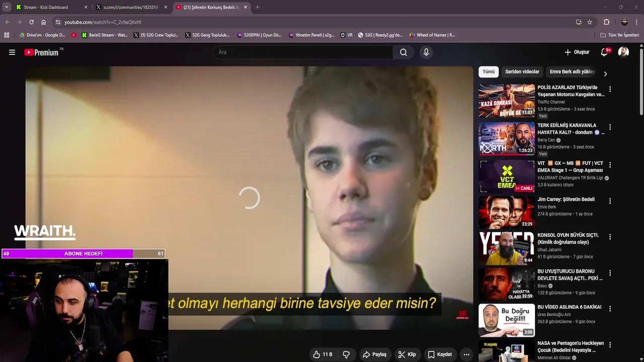Click page vertical scrollbar
Screen dimensions: 644x362
[x=641, y=80]
